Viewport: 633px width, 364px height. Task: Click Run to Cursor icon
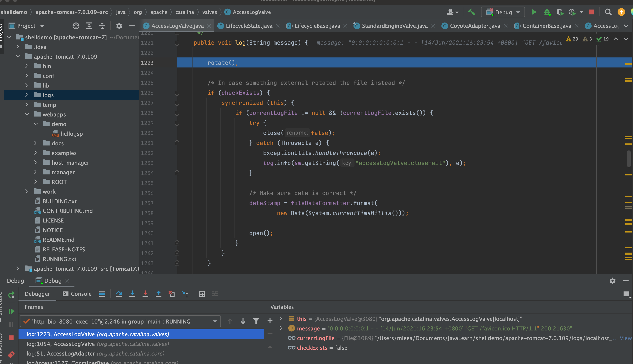185,294
